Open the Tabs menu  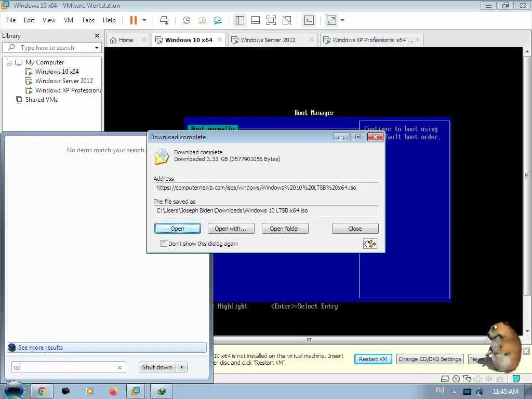88,20
